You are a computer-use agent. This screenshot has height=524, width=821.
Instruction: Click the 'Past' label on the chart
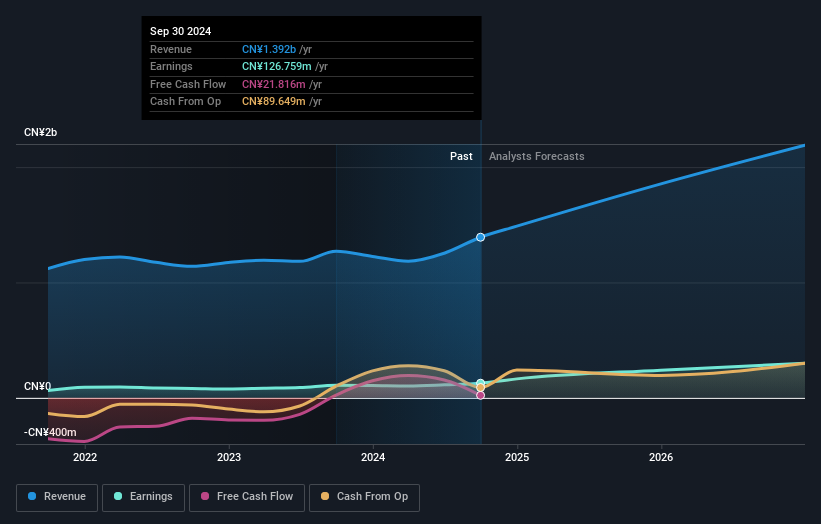tap(461, 156)
